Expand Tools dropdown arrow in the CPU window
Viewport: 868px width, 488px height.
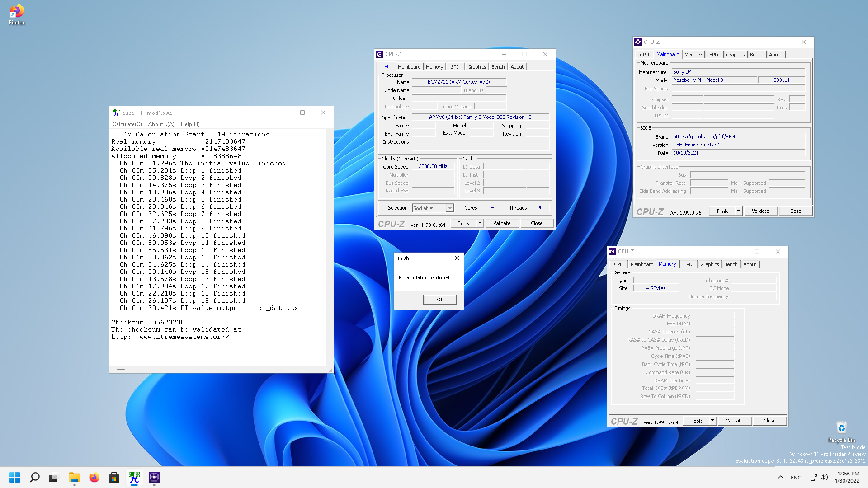[x=480, y=224]
